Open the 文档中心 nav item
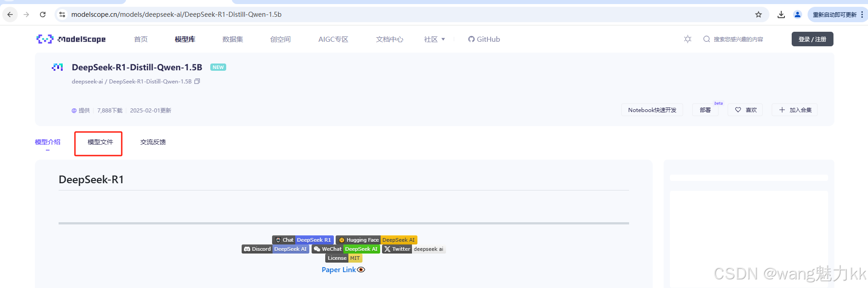Image resolution: width=868 pixels, height=288 pixels. point(390,39)
